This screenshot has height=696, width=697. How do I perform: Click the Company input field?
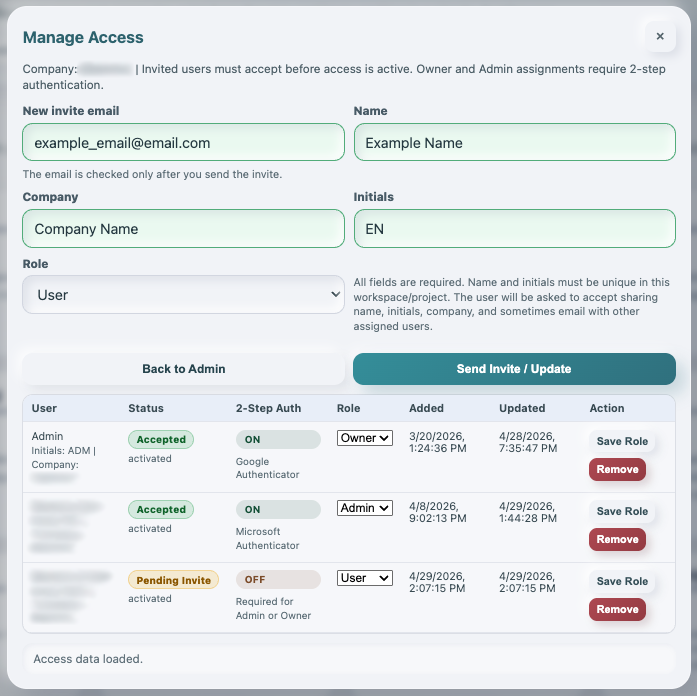184,228
